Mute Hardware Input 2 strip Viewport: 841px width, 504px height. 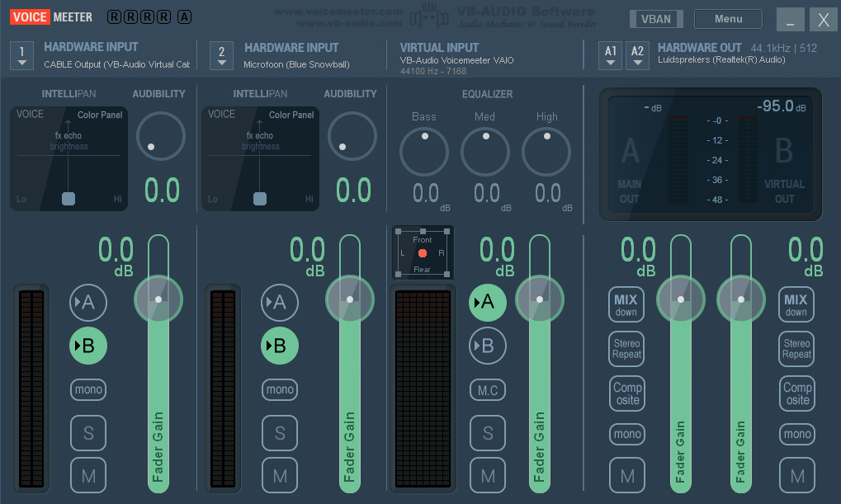(280, 476)
